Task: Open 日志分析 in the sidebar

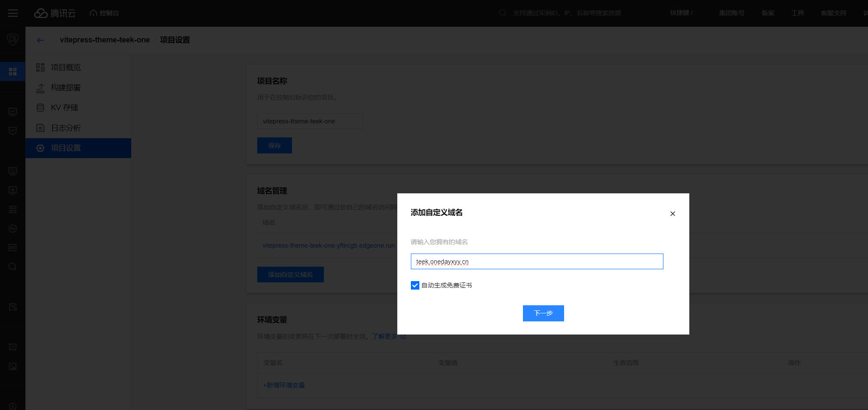Action: (66, 128)
